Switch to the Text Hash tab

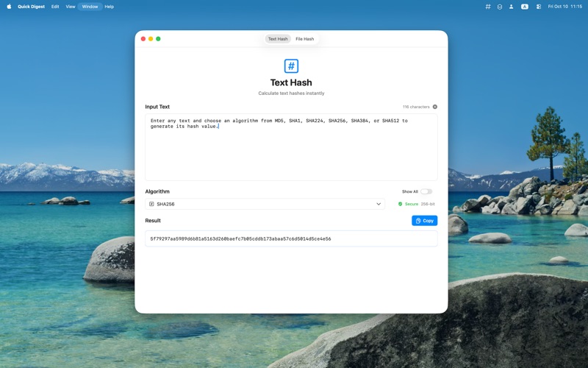(278, 39)
